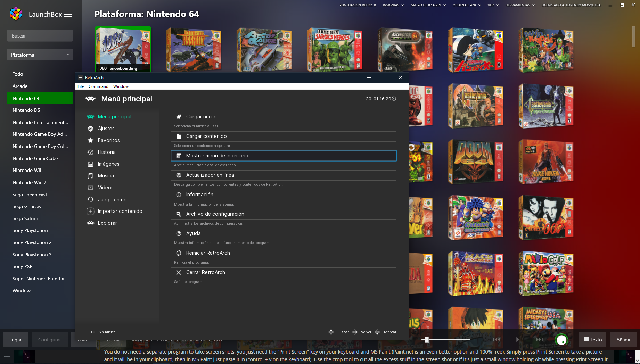Click the Mostrar menú de escritorio icon
Image resolution: width=640 pixels, height=364 pixels.
179,156
